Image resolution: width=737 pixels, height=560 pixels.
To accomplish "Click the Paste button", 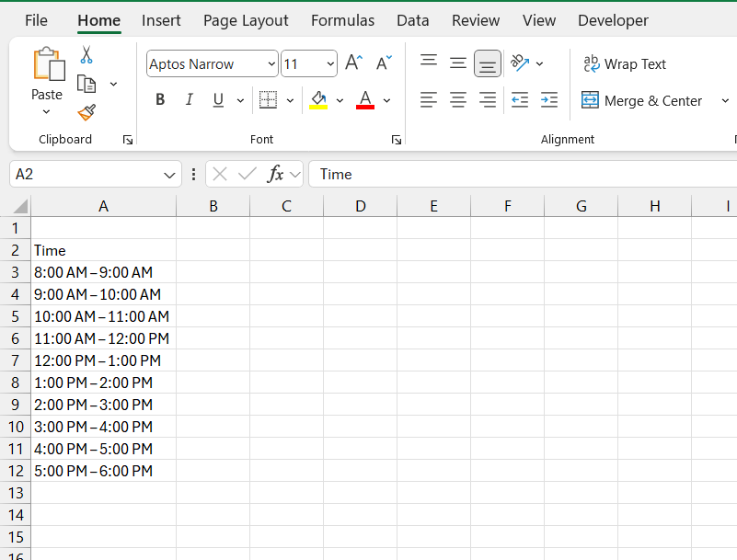I will (x=47, y=80).
